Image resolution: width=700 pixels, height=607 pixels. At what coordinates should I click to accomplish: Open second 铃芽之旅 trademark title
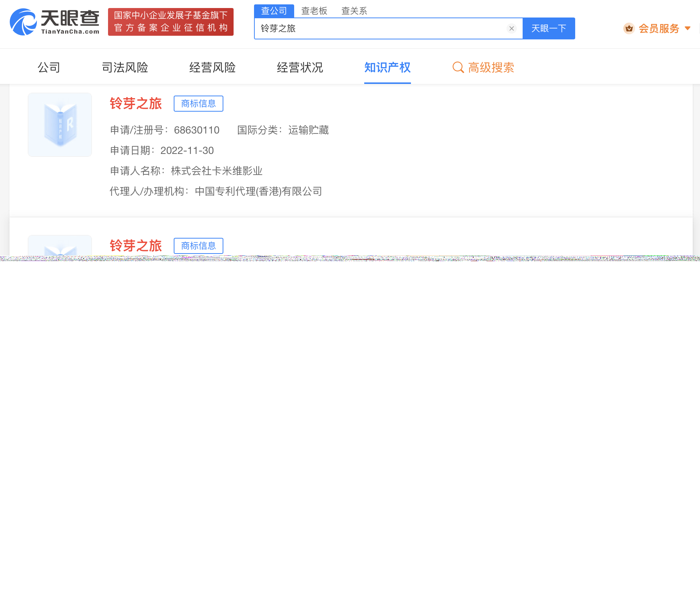click(136, 246)
